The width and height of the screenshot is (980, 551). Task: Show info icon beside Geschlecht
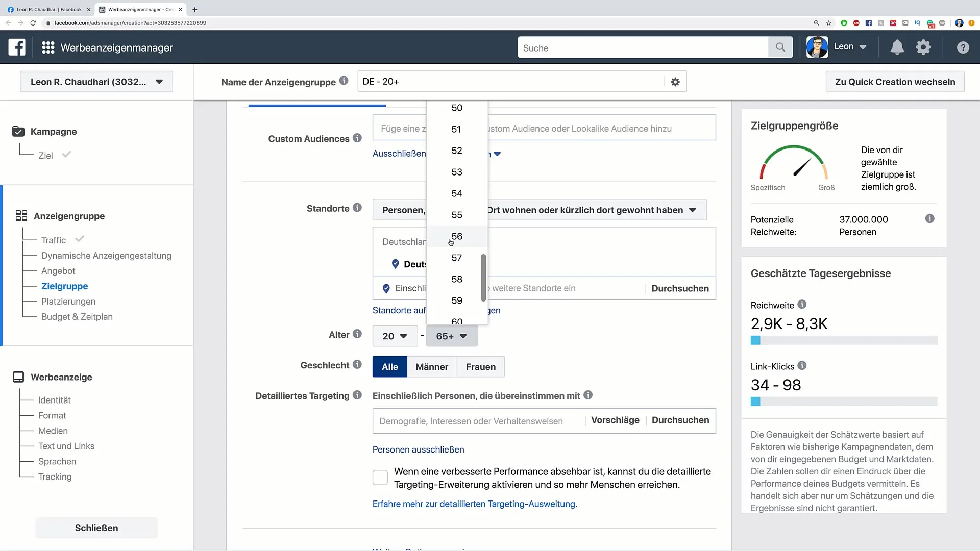point(357,364)
